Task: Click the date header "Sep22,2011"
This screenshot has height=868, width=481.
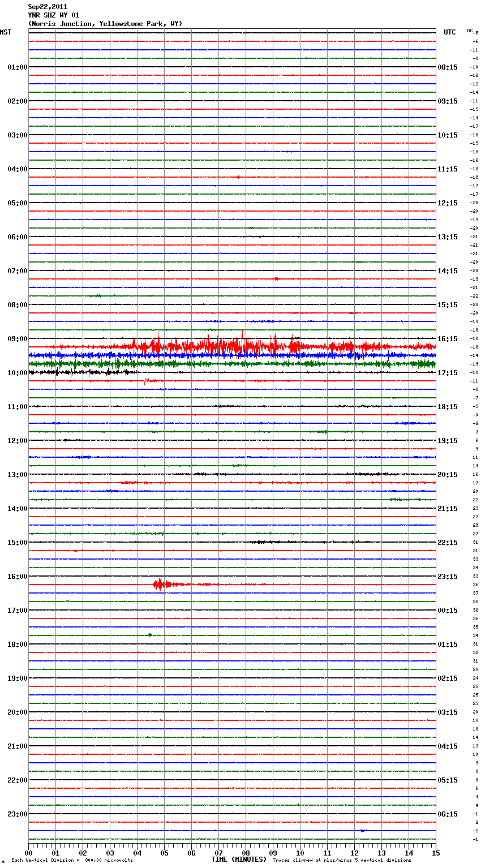Action: [48, 7]
